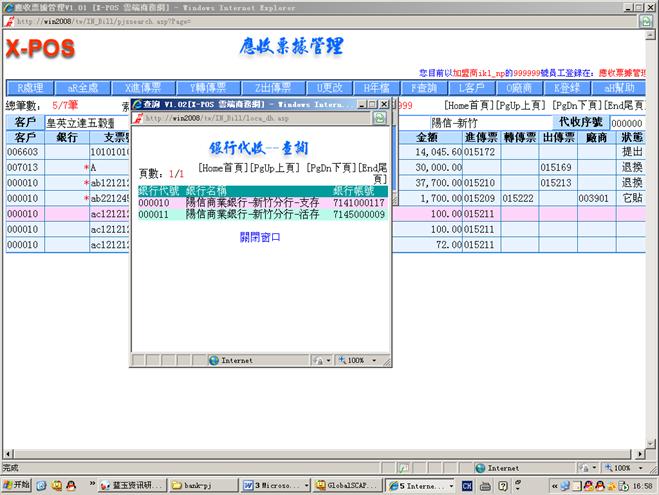Click the 開始 Start button

(16, 485)
